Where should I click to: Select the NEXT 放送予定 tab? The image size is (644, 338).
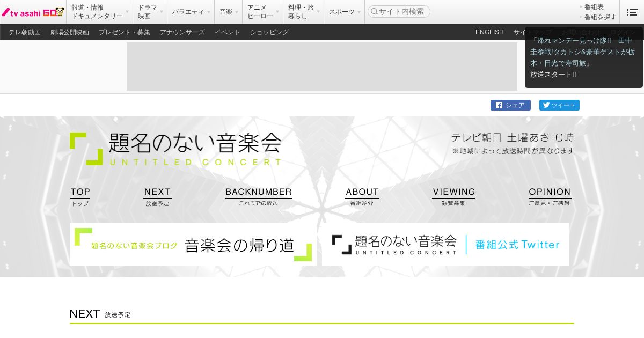157,197
